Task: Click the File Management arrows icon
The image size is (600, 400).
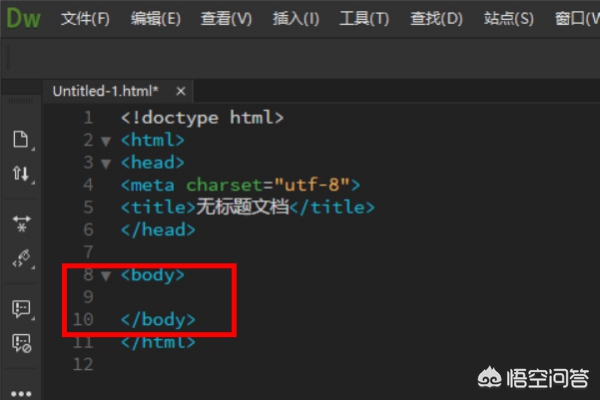Action: coord(21,173)
